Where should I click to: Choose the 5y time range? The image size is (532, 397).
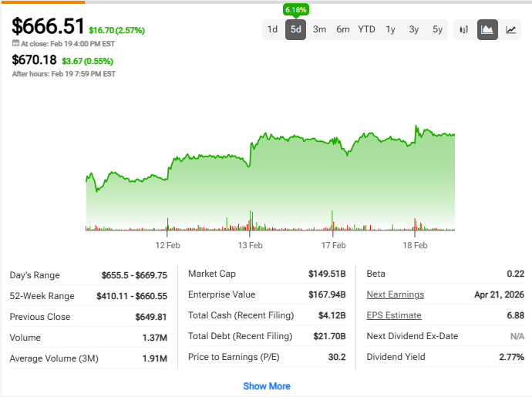point(437,29)
